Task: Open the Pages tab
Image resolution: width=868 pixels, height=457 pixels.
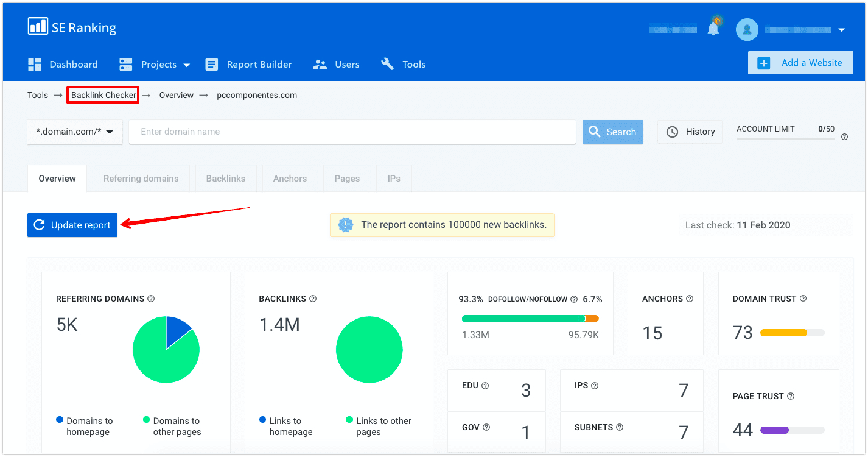Action: pos(347,179)
